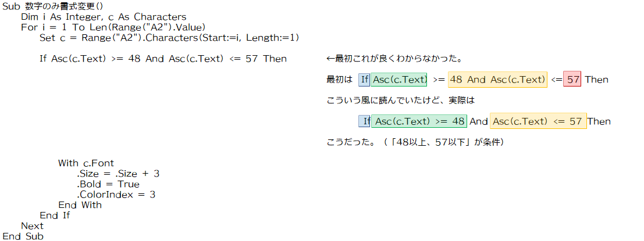Click the green Asc(c.Text) >= 48 box
The width and height of the screenshot is (644, 241).
click(419, 121)
